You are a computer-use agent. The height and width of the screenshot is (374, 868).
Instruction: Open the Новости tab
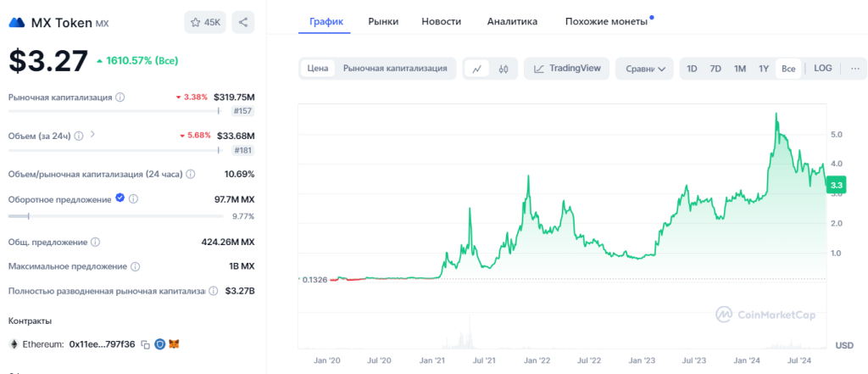441,21
